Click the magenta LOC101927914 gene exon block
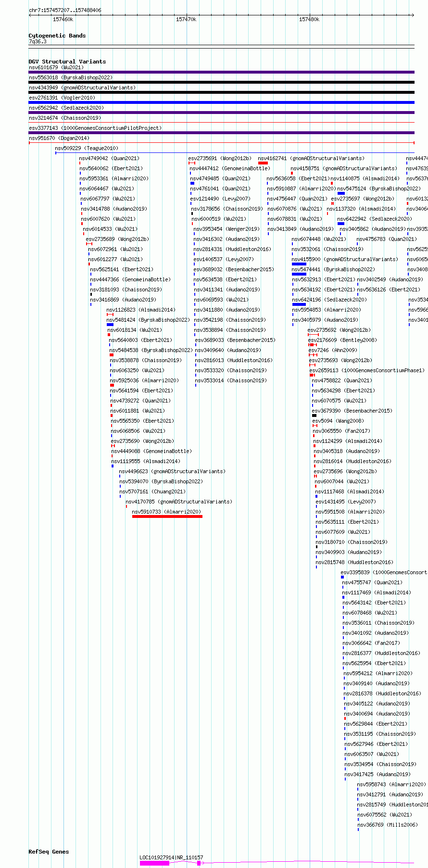This screenshot has width=428, height=868. pyautogui.click(x=154, y=863)
